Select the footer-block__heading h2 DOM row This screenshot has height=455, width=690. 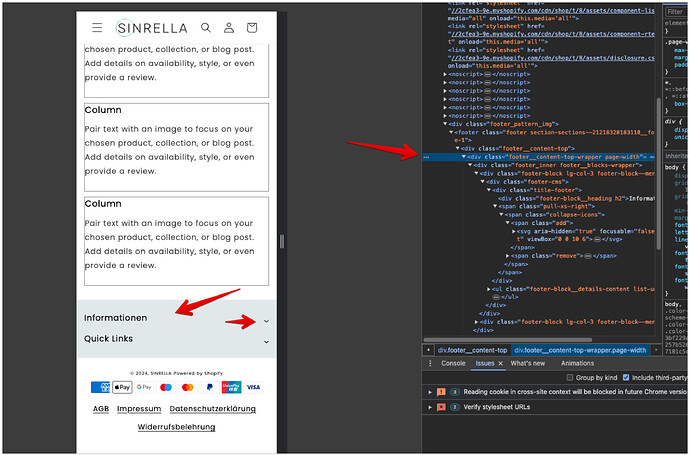click(576, 198)
